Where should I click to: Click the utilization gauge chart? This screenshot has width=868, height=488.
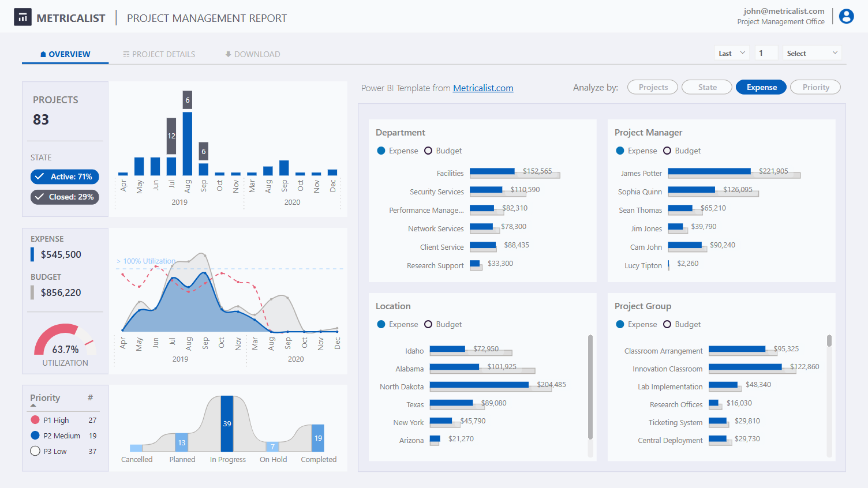pyautogui.click(x=64, y=340)
